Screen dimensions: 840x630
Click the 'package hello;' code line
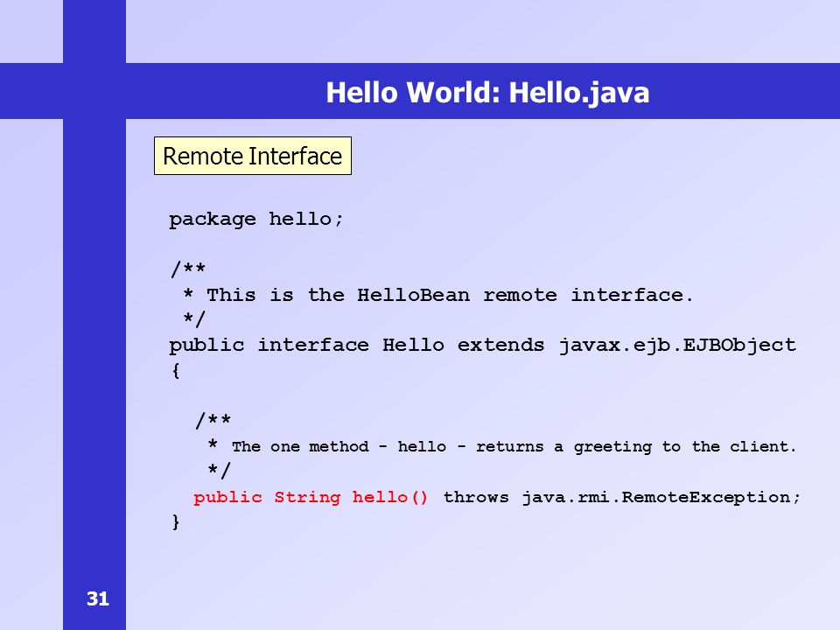tap(256, 220)
